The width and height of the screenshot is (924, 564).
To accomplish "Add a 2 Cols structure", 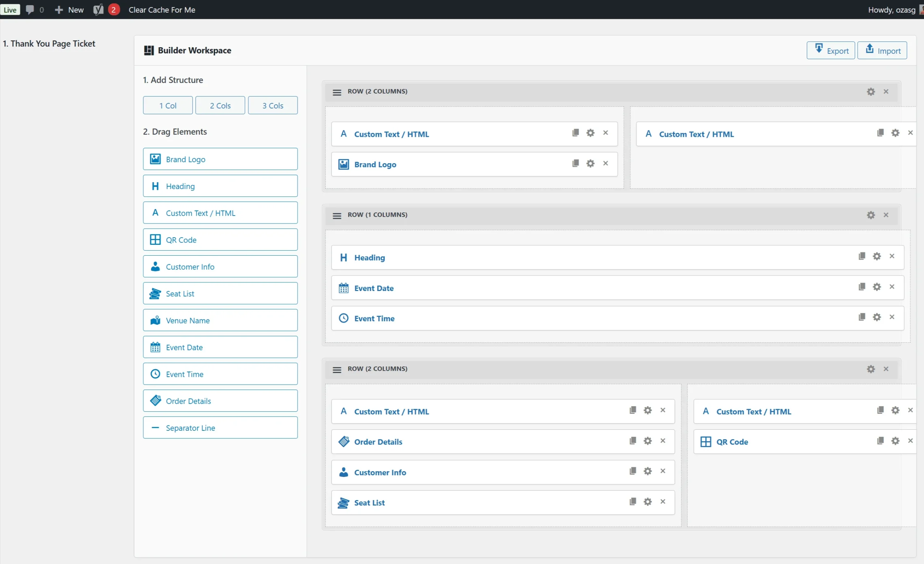I will tap(220, 105).
